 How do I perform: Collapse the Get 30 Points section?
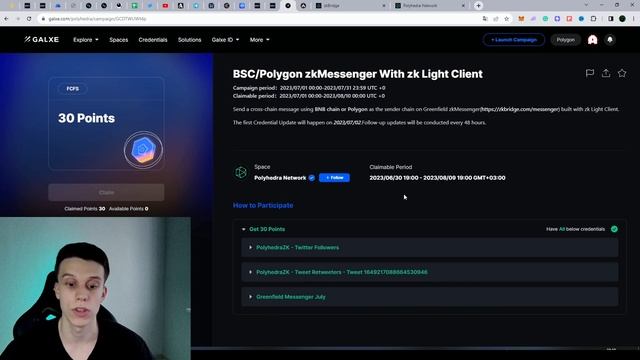(244, 229)
